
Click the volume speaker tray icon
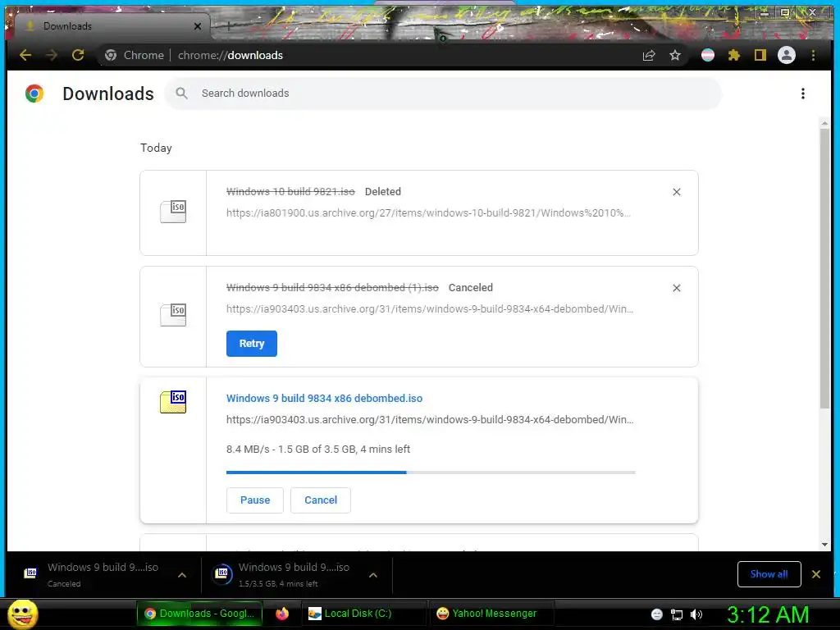[x=696, y=614]
